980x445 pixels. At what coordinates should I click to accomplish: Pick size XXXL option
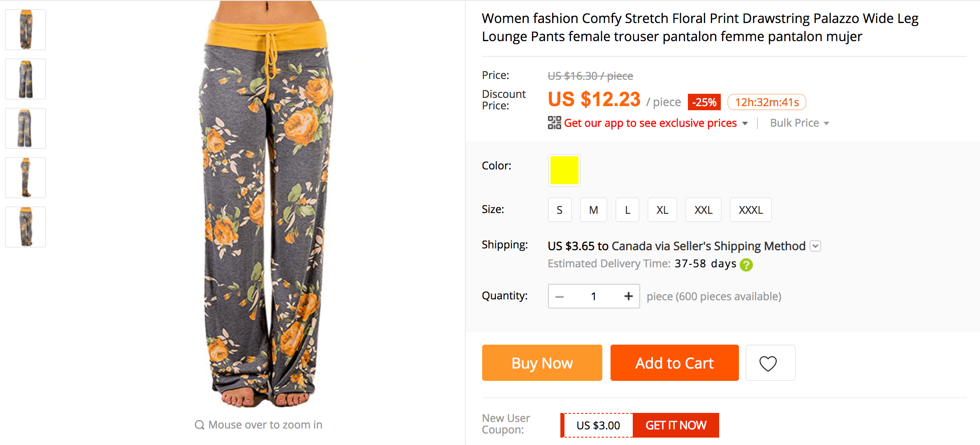pyautogui.click(x=750, y=210)
